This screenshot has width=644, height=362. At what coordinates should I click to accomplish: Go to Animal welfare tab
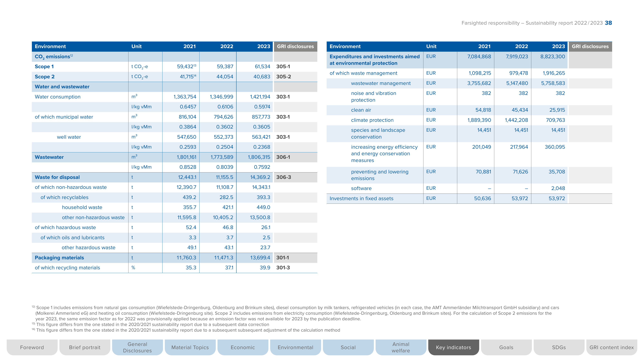coord(401,347)
